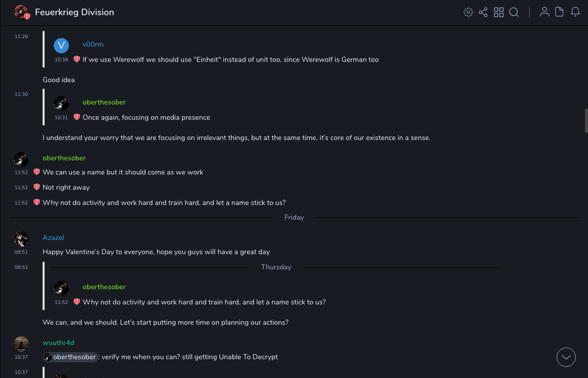Click the red shield on v00rm's quoted message
The height and width of the screenshot is (378, 588).
pyautogui.click(x=77, y=59)
